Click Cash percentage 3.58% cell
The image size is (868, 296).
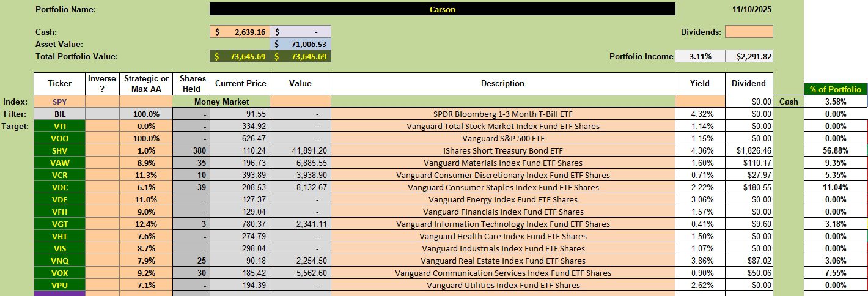click(835, 102)
